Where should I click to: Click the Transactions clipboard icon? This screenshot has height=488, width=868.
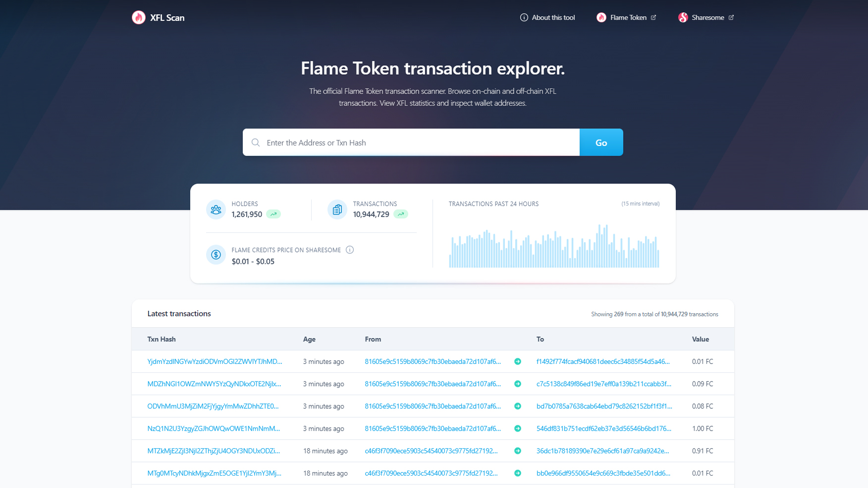tap(337, 209)
